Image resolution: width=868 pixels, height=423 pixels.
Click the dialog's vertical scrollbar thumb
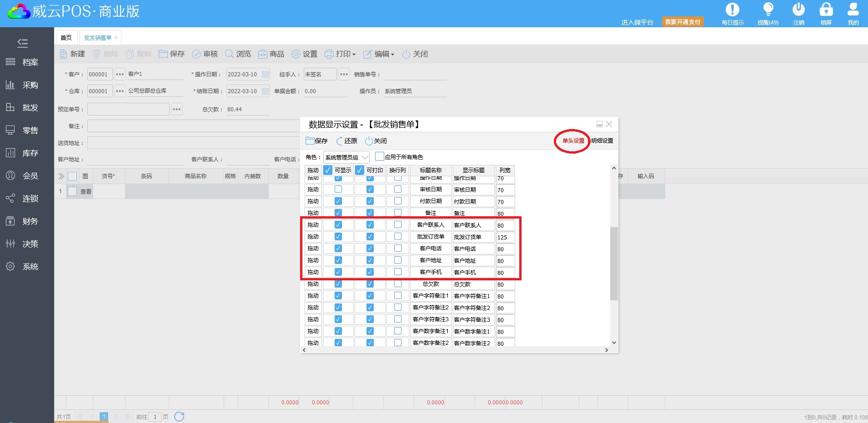(614, 264)
